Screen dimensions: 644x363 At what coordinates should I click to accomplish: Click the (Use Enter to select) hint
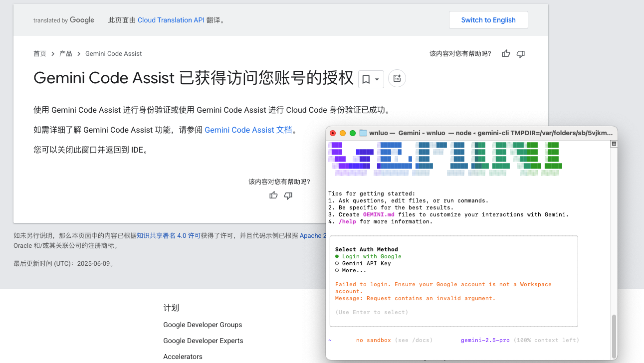click(372, 312)
